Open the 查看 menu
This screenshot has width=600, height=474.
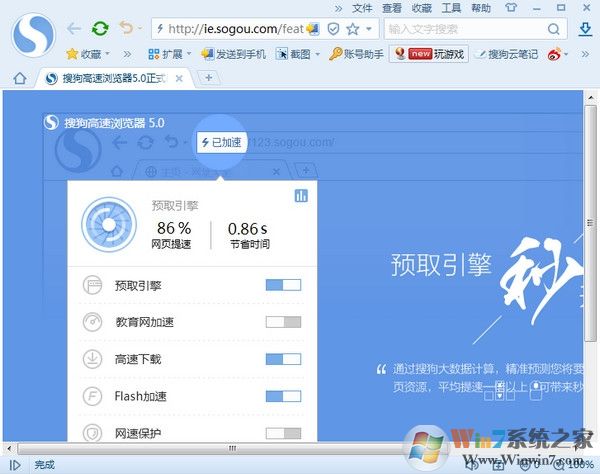(x=391, y=8)
